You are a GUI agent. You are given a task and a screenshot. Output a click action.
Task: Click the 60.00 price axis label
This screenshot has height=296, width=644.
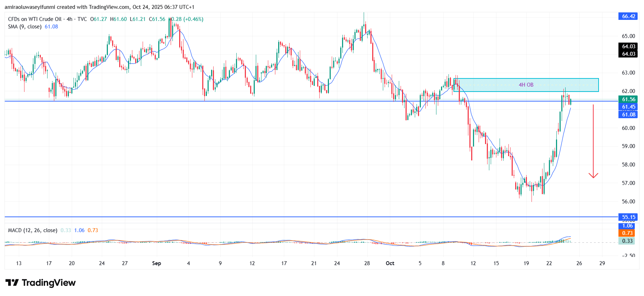(628, 128)
